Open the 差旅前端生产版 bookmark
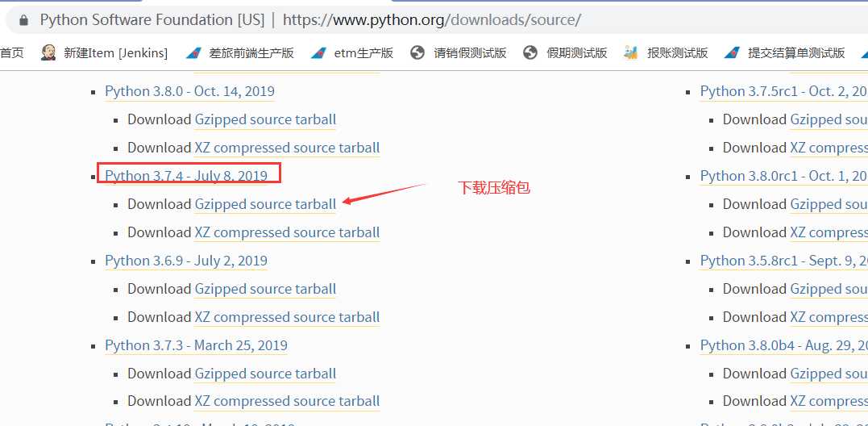The image size is (868, 426). coord(251,53)
